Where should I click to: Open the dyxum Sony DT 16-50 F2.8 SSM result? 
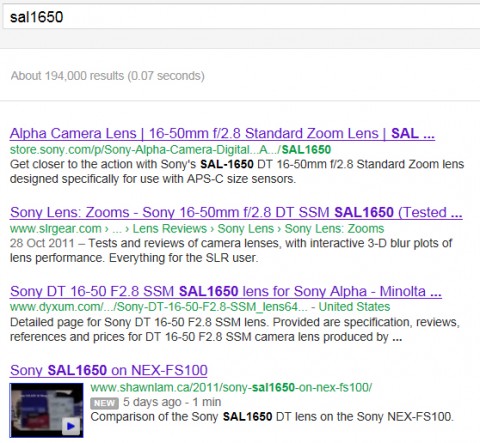click(226, 292)
